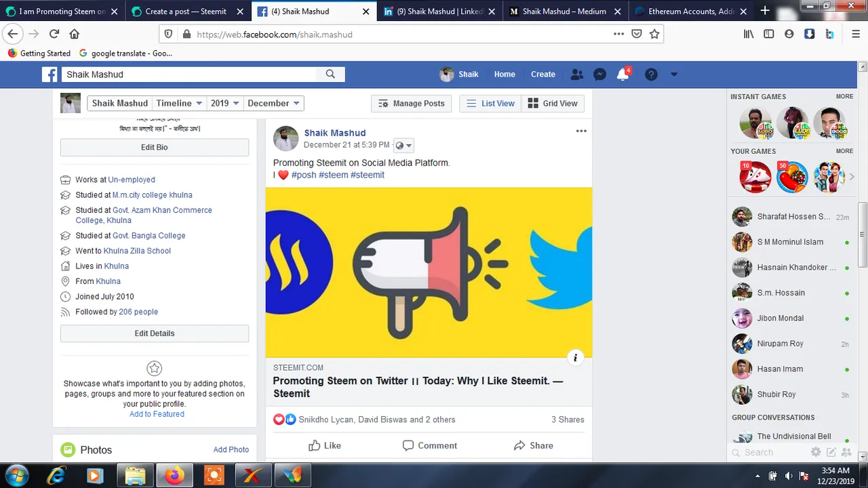Click the search magnifier button in Facebook
Viewport: 868px width, 488px height.
pyautogui.click(x=330, y=75)
